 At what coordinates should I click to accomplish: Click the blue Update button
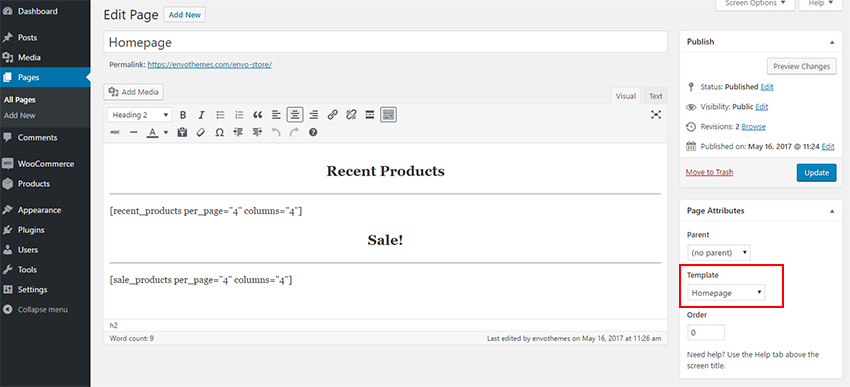[816, 173]
